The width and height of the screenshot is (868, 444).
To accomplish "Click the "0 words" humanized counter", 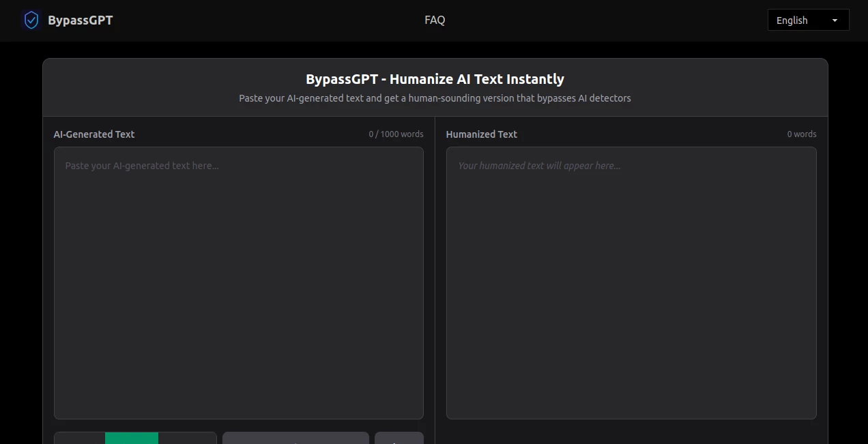I will point(802,134).
